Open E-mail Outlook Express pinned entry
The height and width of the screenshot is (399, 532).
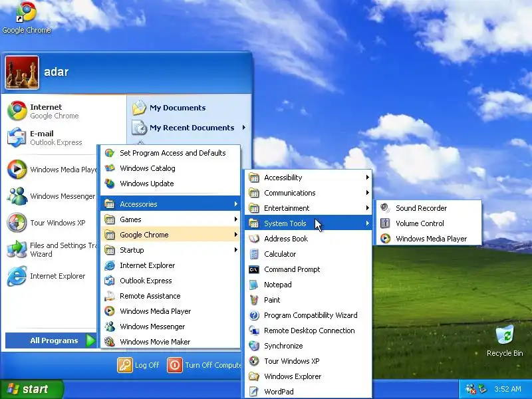tap(49, 138)
